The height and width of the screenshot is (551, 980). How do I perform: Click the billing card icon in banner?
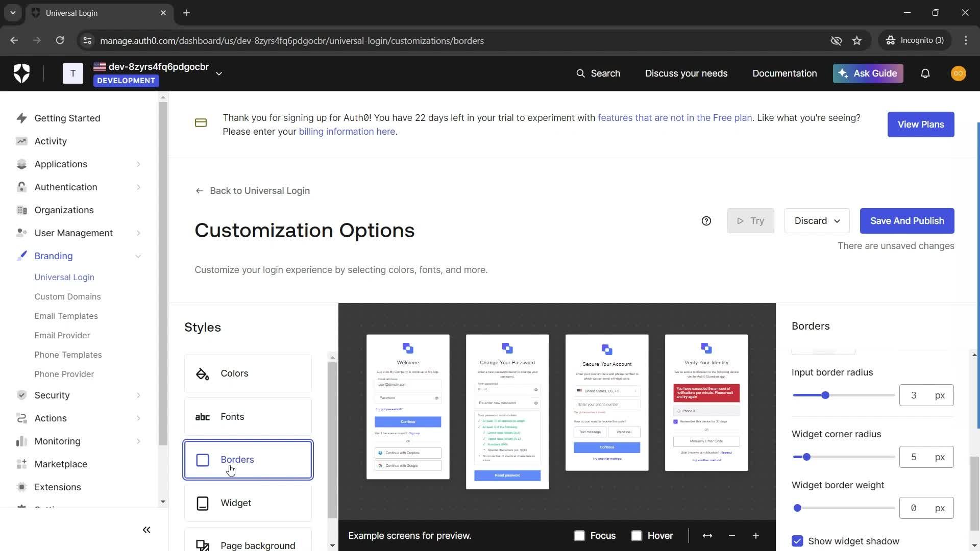click(201, 123)
